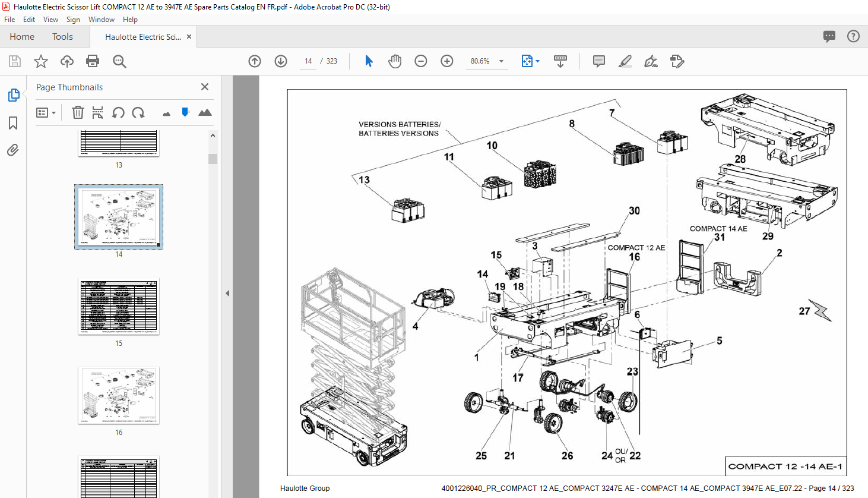Open the fit page options icon
868x498 pixels.
coord(527,61)
